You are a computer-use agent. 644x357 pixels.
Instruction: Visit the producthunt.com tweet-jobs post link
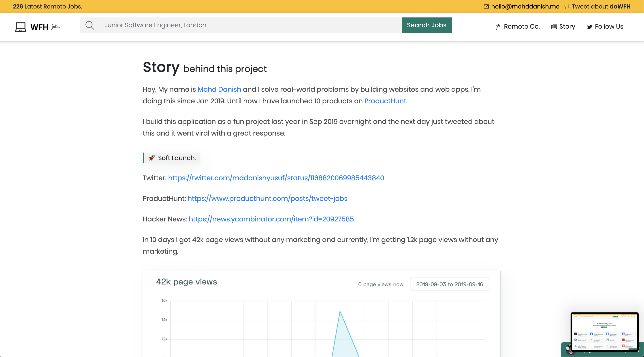click(267, 198)
